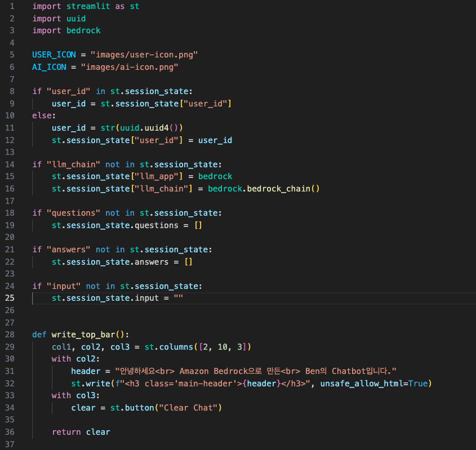
Task: Click line number 1 in gutter
Action: tap(12, 6)
